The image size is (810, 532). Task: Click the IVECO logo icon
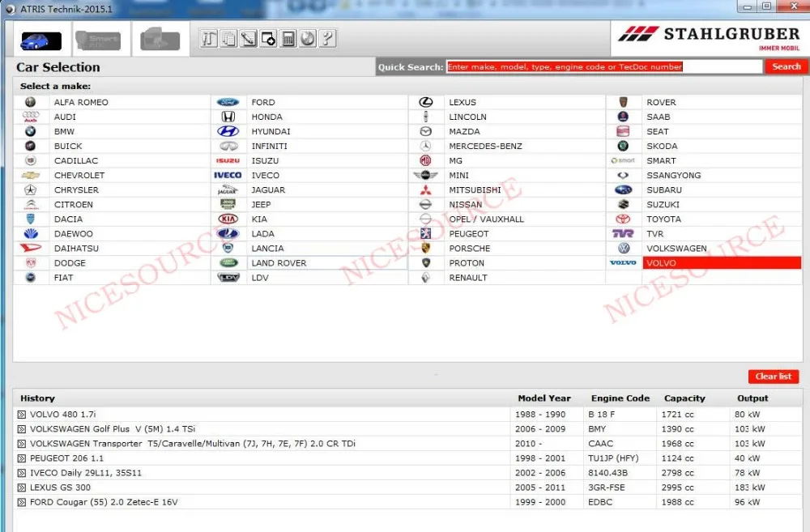[228, 176]
